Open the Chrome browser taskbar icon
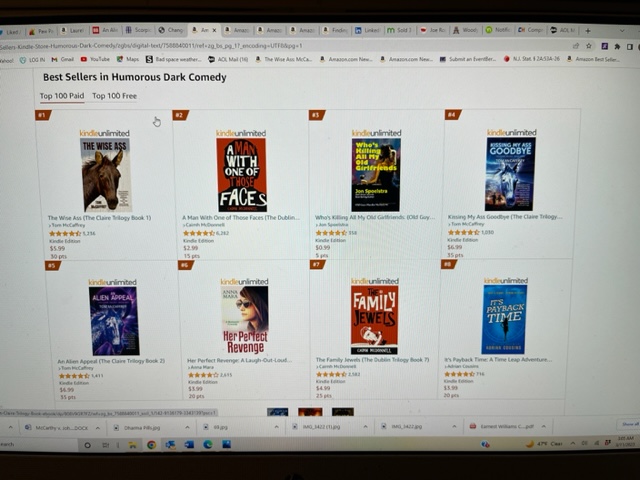The height and width of the screenshot is (480, 640). 151,445
